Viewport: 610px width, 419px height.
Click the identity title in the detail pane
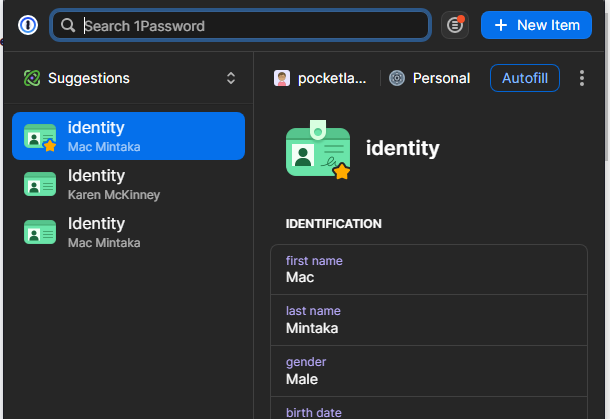tap(403, 148)
